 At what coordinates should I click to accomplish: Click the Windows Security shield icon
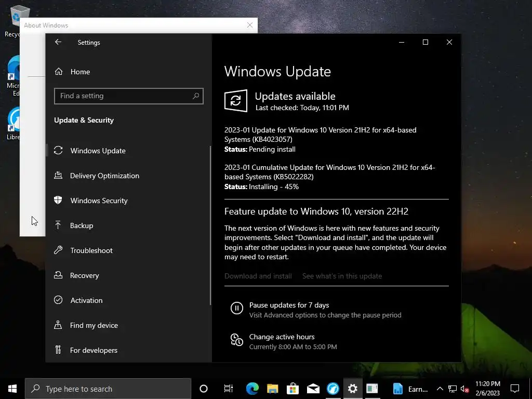[x=58, y=200]
